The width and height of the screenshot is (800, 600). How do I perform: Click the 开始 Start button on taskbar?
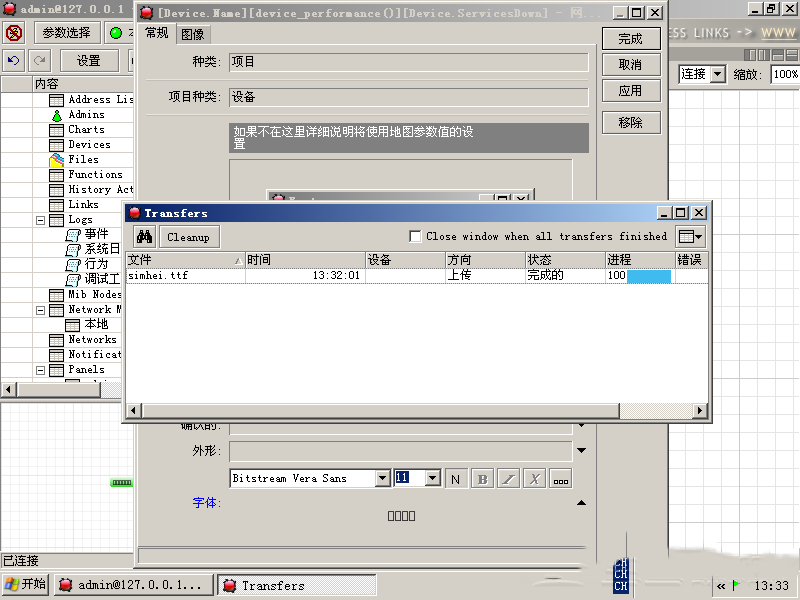(x=26, y=585)
